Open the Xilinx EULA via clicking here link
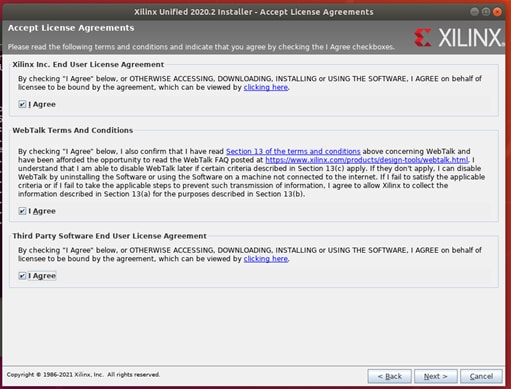 pos(266,87)
